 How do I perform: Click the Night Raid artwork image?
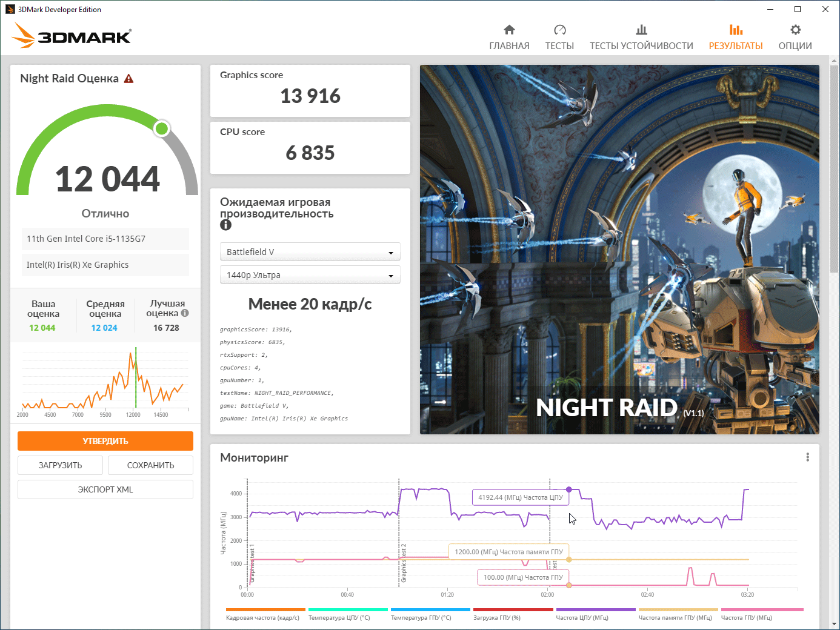[619, 250]
